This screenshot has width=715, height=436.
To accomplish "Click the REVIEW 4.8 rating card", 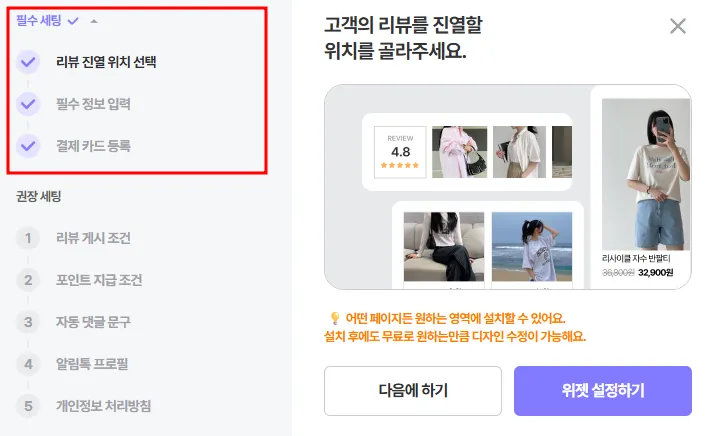I will 400,152.
